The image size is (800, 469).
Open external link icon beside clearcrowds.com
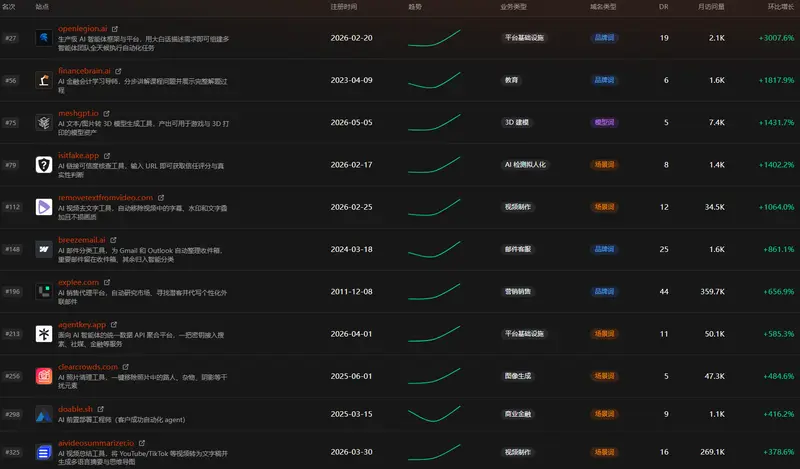point(126,367)
